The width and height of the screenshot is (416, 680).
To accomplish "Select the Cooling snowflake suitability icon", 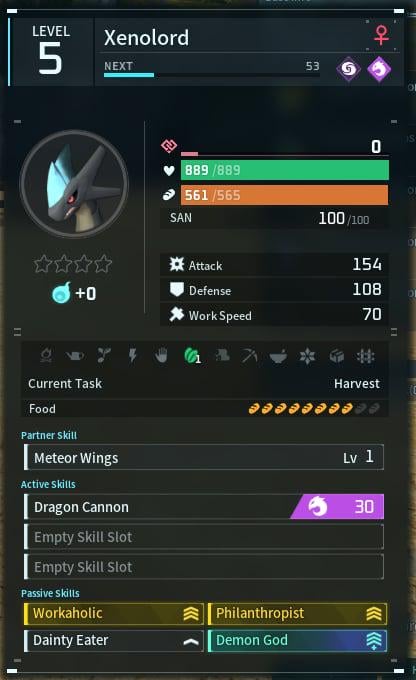I will click(307, 356).
